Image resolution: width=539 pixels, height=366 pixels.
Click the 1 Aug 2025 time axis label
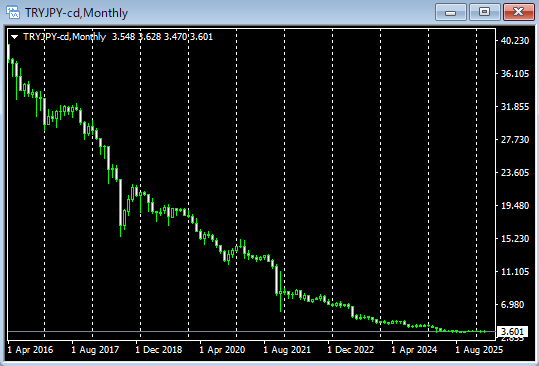[x=479, y=350]
